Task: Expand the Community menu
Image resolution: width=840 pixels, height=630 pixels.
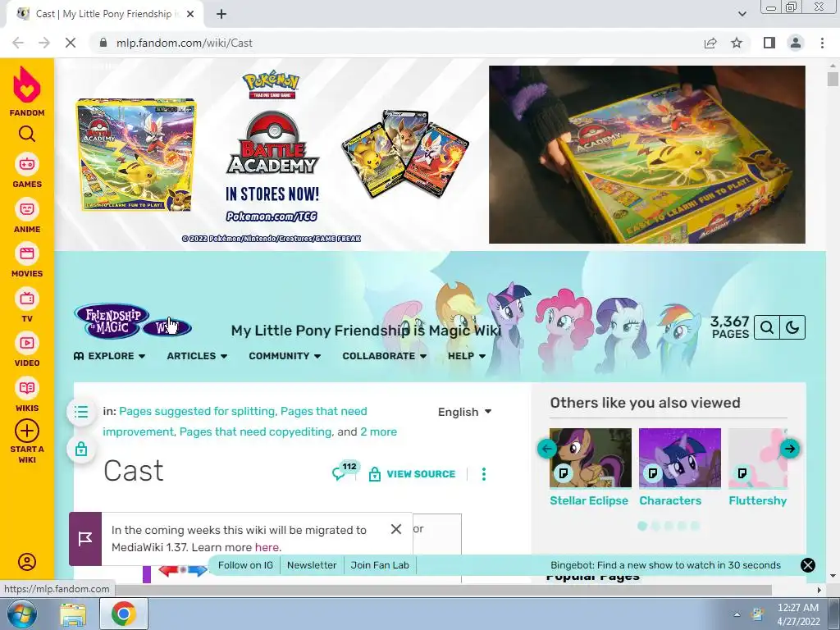Action: point(285,356)
